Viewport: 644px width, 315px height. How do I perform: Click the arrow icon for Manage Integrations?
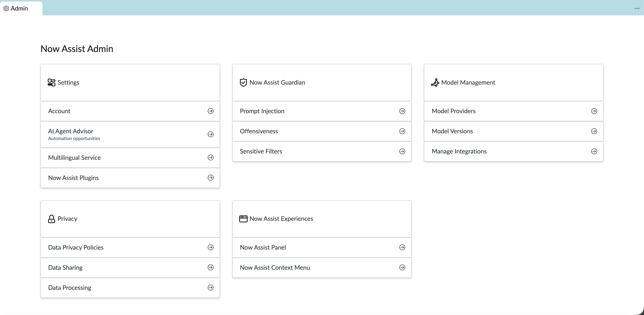(594, 151)
